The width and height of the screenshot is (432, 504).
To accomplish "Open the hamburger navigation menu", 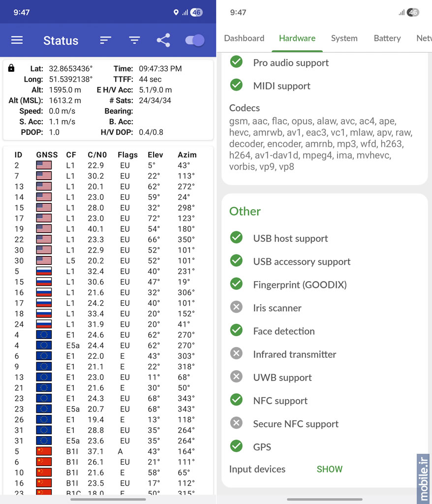I will (x=17, y=40).
